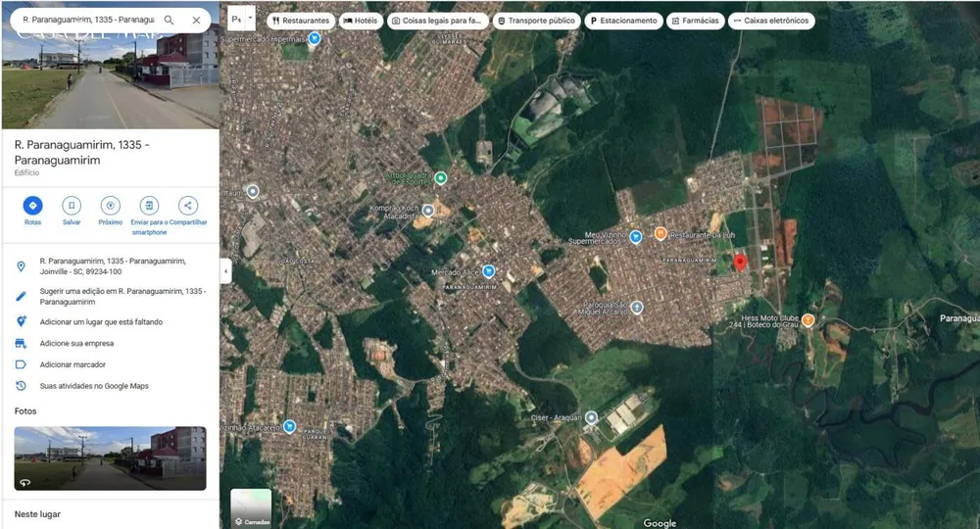Screen dimensions: 980x529
Task: Click the Salvar bookmark icon
Action: click(x=72, y=206)
